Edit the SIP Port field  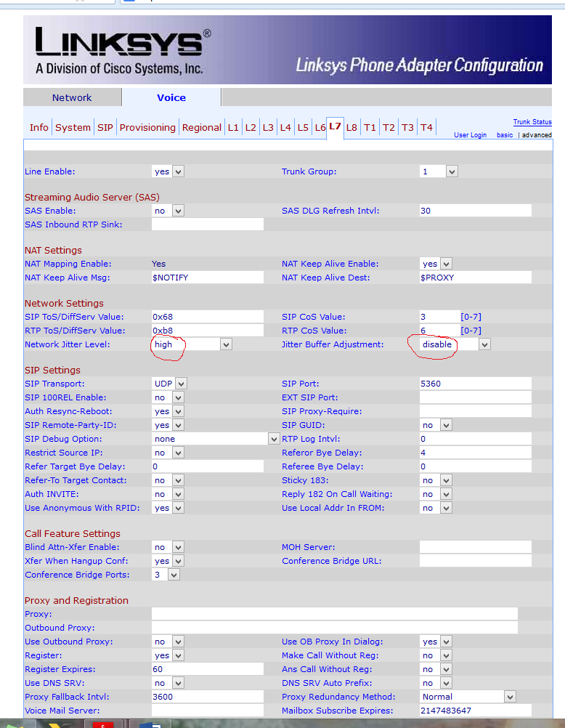(x=476, y=384)
